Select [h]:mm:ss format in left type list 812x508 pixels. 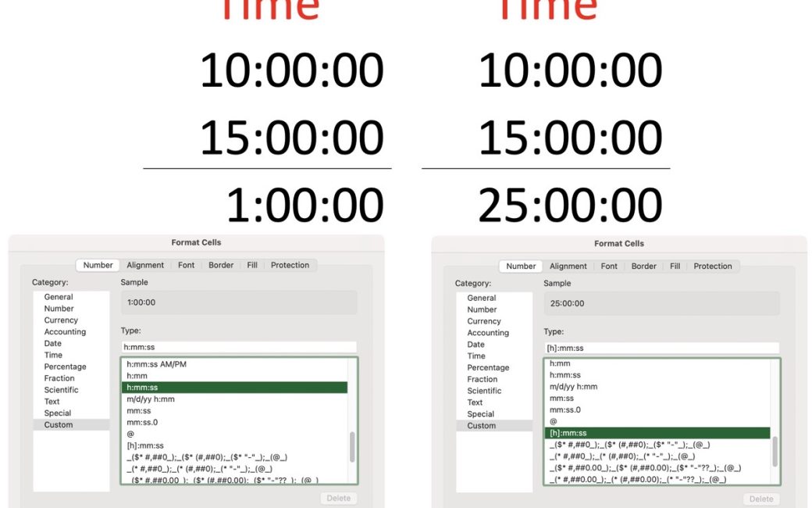coord(145,445)
